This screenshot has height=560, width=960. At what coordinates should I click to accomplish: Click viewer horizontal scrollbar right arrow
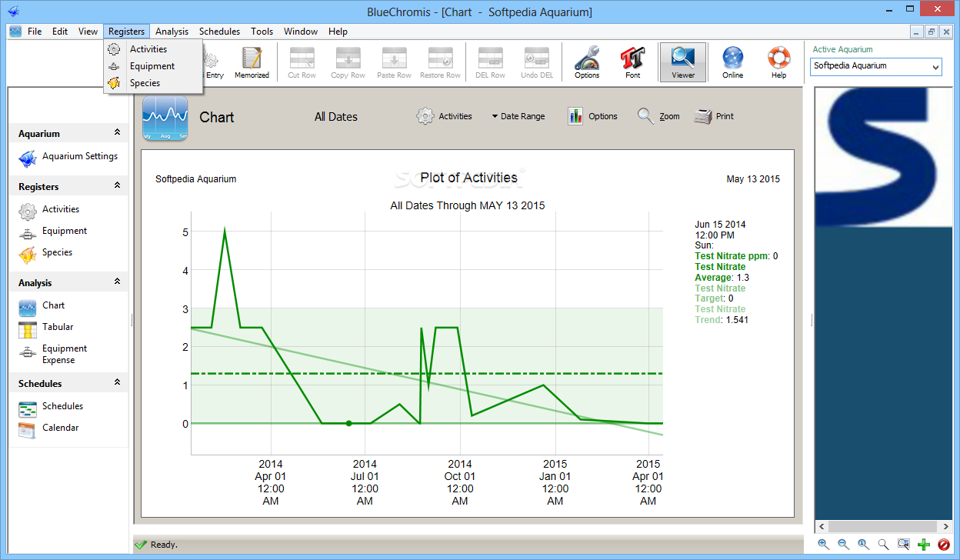(x=945, y=527)
